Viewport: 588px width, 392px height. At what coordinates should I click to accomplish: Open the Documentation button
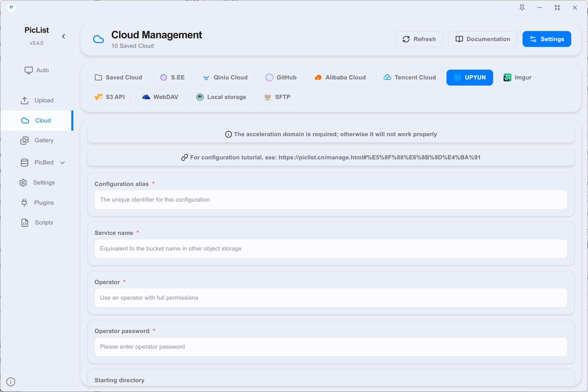pyautogui.click(x=483, y=39)
